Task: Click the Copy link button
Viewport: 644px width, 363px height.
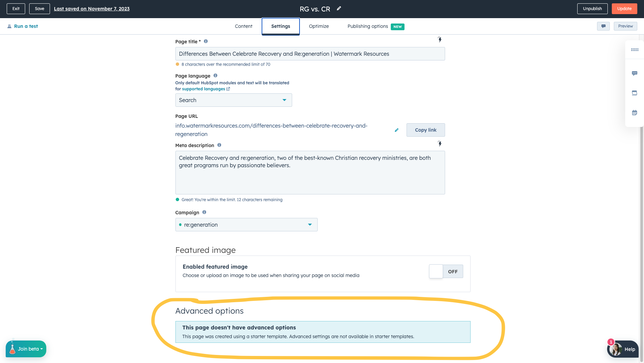Action: pos(425,130)
